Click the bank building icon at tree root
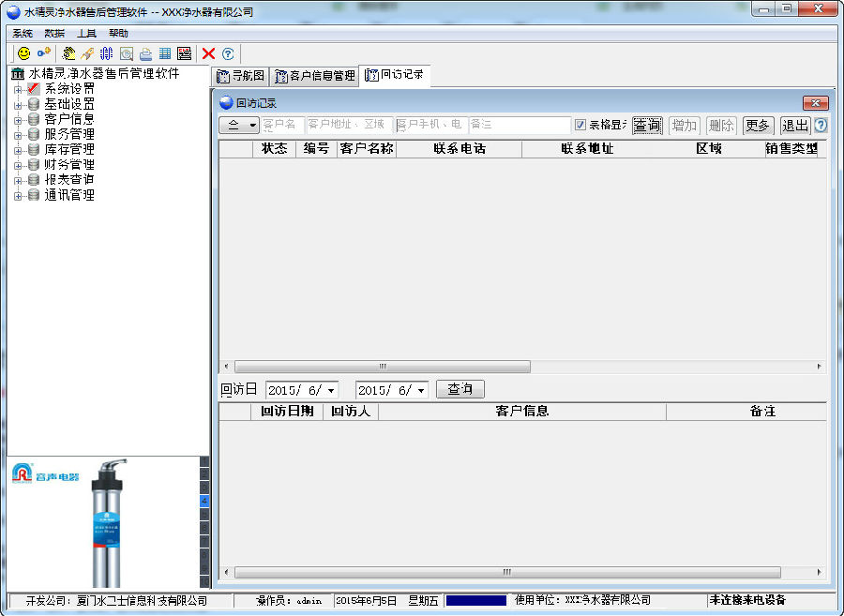This screenshot has height=616, width=844. 18,73
